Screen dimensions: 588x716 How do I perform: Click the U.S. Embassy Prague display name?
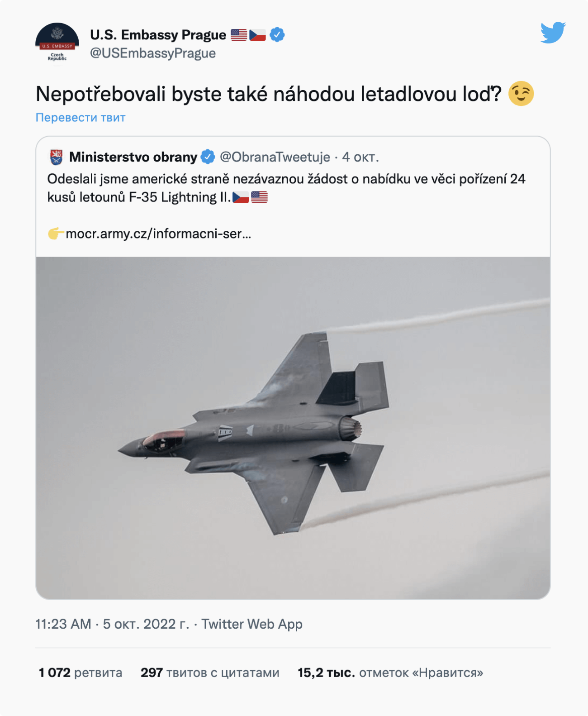click(x=158, y=35)
